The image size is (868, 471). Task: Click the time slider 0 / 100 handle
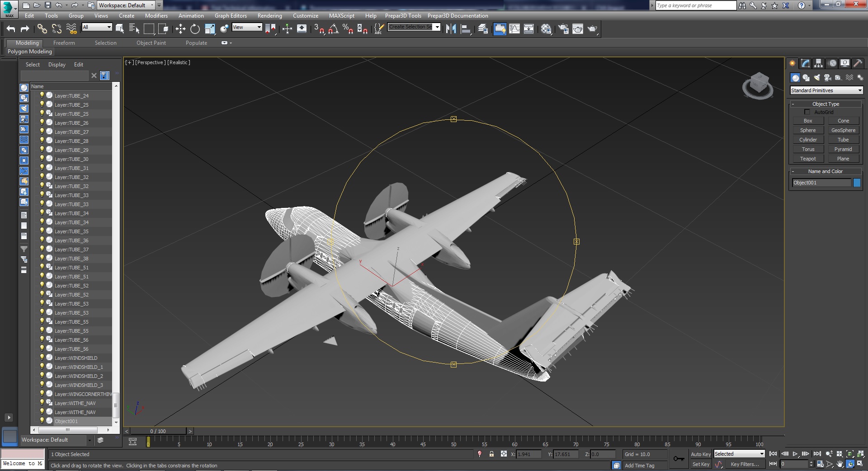tap(158, 431)
